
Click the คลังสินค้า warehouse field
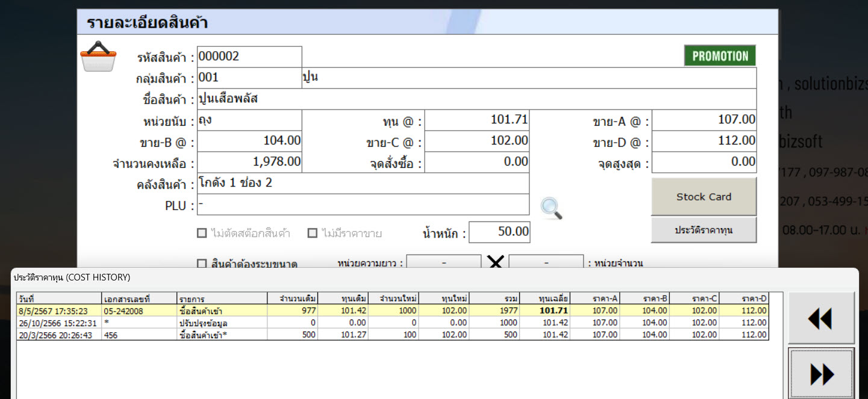click(x=363, y=183)
